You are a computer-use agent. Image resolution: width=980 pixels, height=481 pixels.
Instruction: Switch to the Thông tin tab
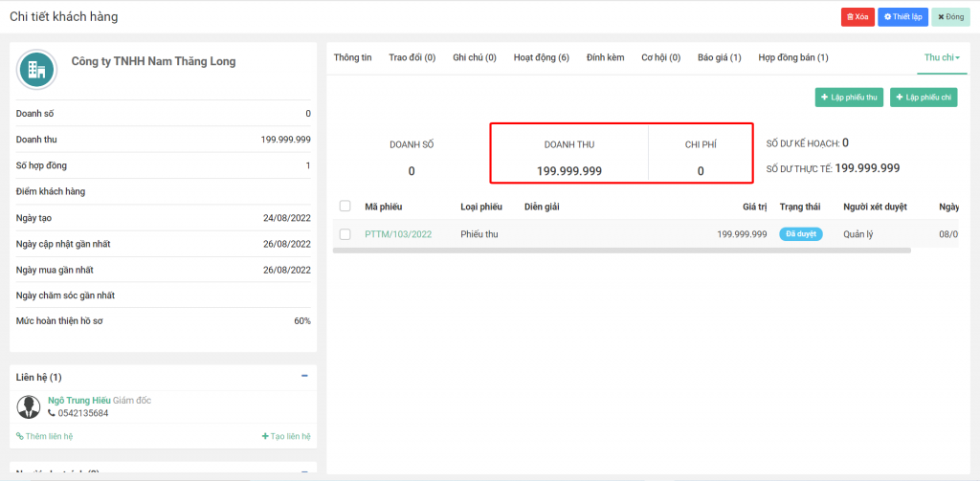click(x=352, y=58)
